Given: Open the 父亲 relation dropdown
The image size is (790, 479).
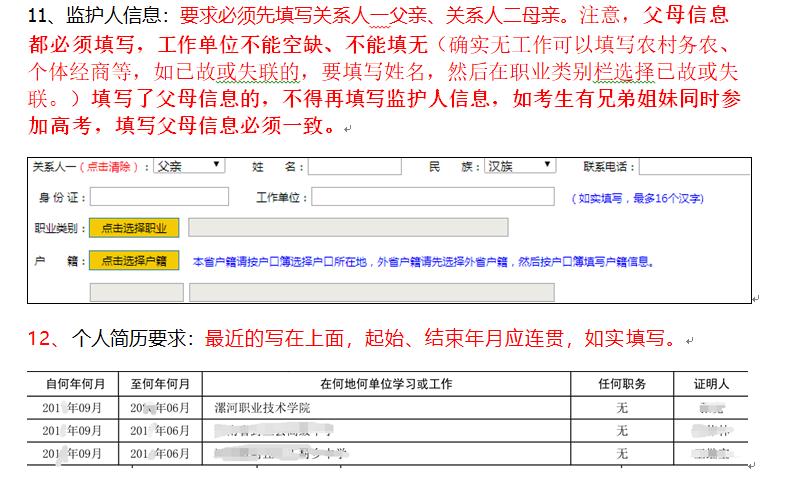Looking at the screenshot, I should coord(189,166).
